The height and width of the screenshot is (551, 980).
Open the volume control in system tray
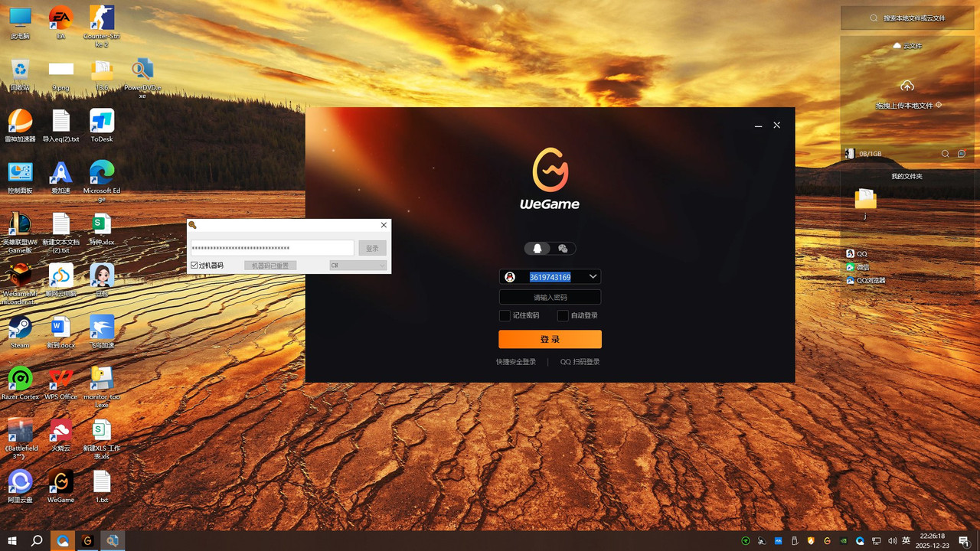(893, 541)
